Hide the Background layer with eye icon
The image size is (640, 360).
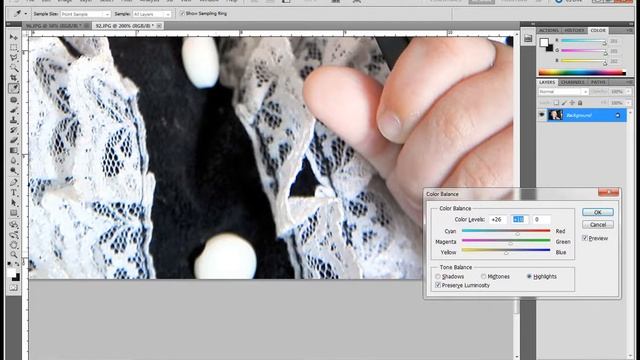pyautogui.click(x=542, y=116)
